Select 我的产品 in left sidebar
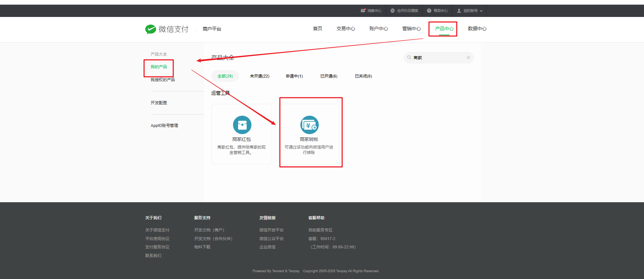Screen dimensions: 644x279 [158, 67]
